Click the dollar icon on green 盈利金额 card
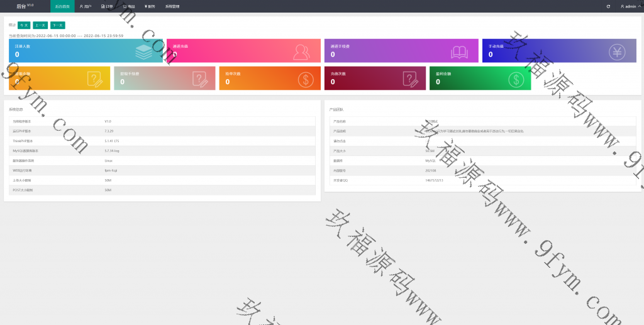 (516, 79)
